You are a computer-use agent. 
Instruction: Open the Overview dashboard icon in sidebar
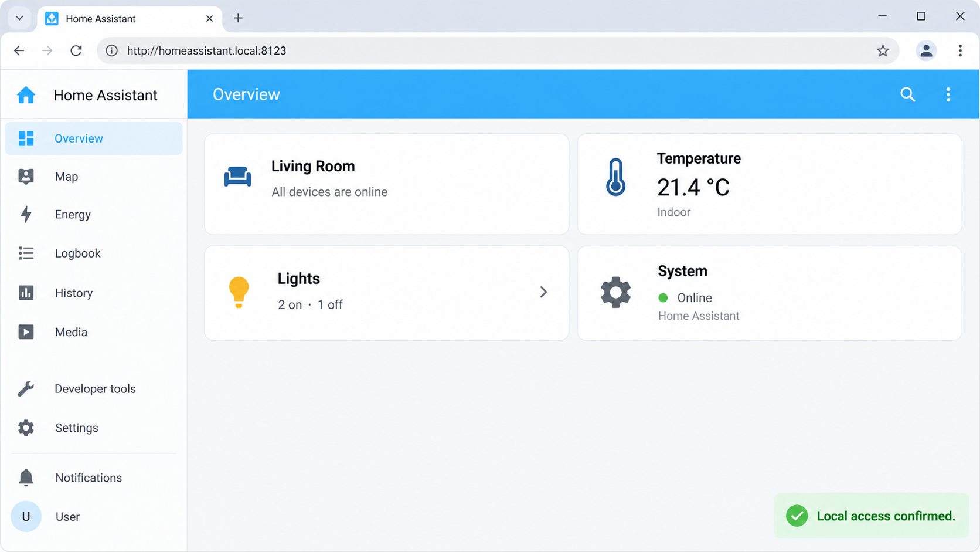pyautogui.click(x=26, y=138)
